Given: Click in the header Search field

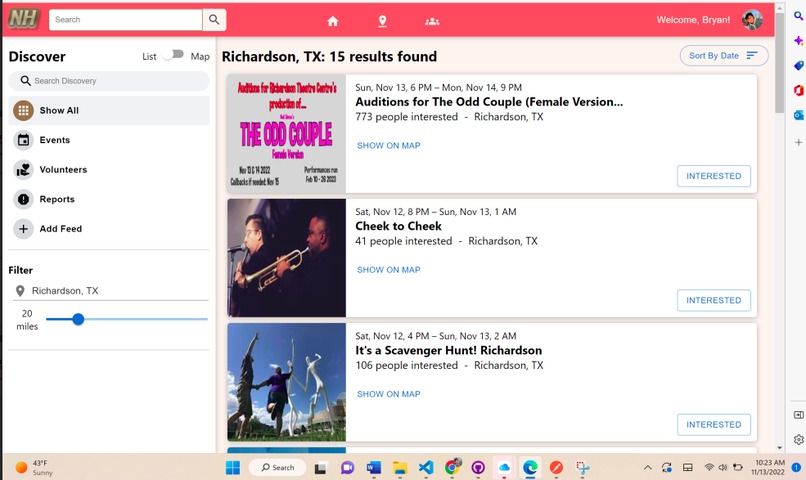Looking at the screenshot, I should [x=125, y=20].
